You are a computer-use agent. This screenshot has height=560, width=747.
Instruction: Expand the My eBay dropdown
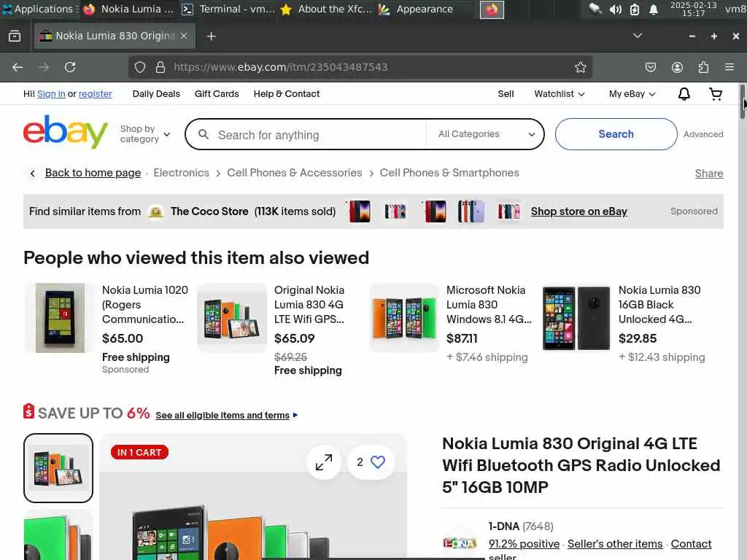pos(632,94)
